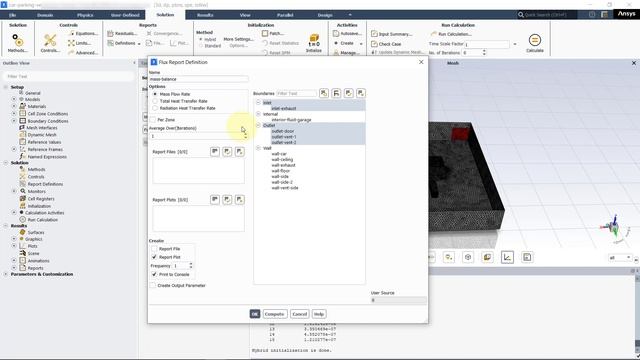The image size is (640, 360).
Task: Click the Initialize t=0 icon
Action: pos(314,43)
